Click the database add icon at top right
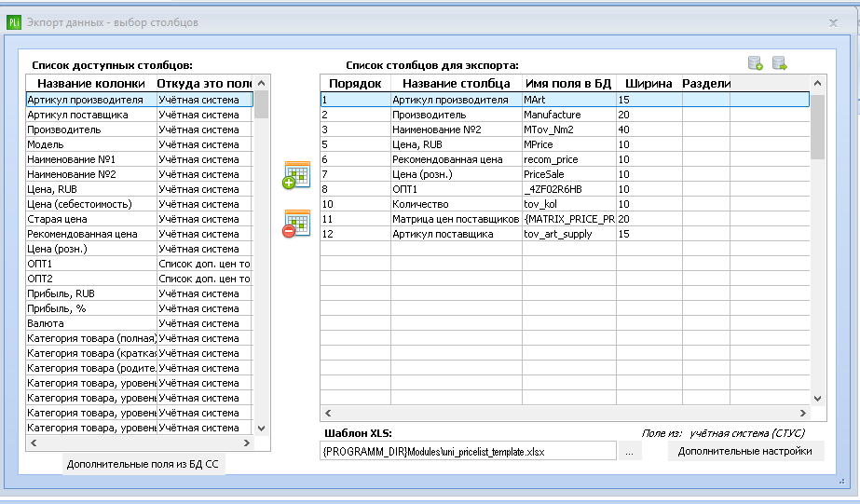This screenshot has width=860, height=504. pyautogui.click(x=756, y=63)
